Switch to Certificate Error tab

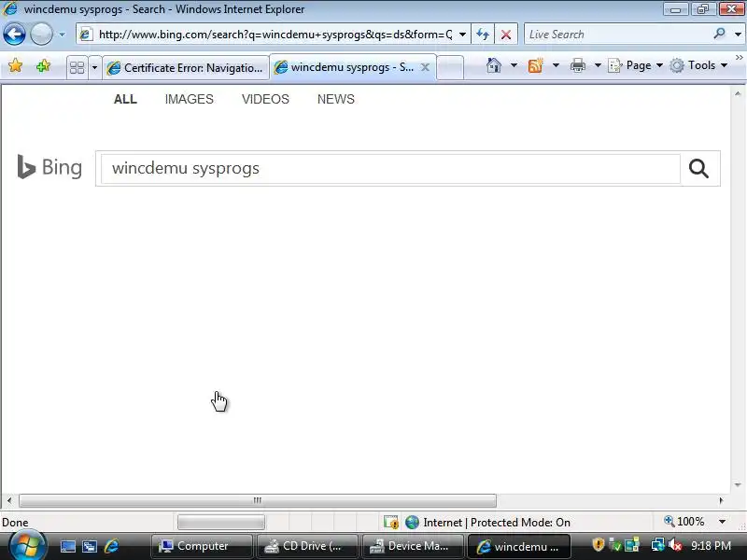(x=186, y=67)
